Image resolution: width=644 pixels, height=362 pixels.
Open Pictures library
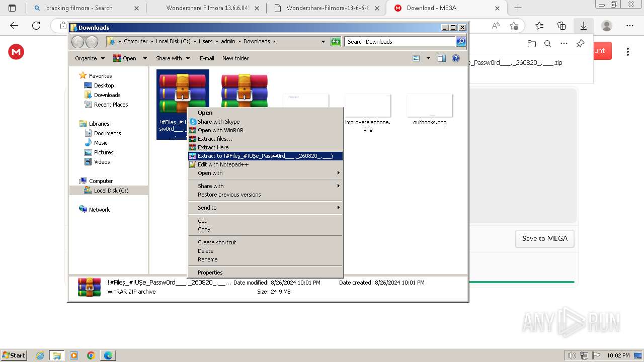(x=104, y=152)
